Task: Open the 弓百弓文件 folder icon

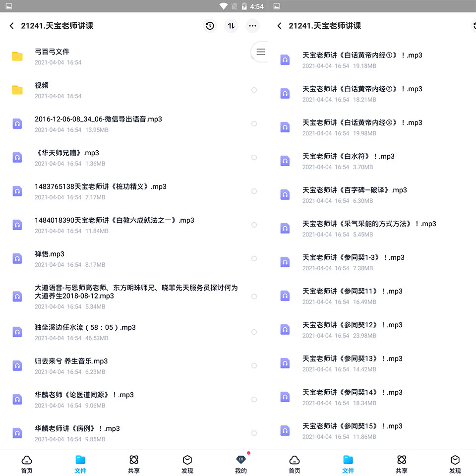Action: [17, 56]
